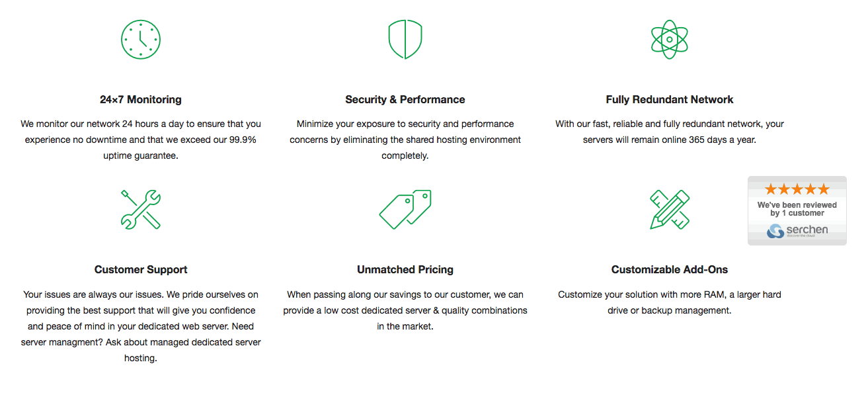Click the shared hosting environment description
This screenshot has height=397, width=868.
point(405,140)
